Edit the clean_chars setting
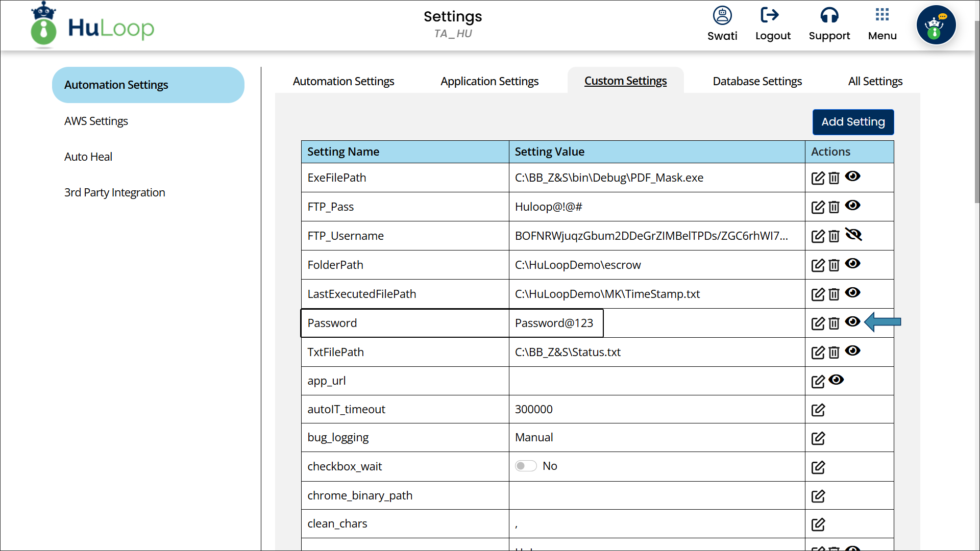Image resolution: width=980 pixels, height=551 pixels. pos(818,524)
